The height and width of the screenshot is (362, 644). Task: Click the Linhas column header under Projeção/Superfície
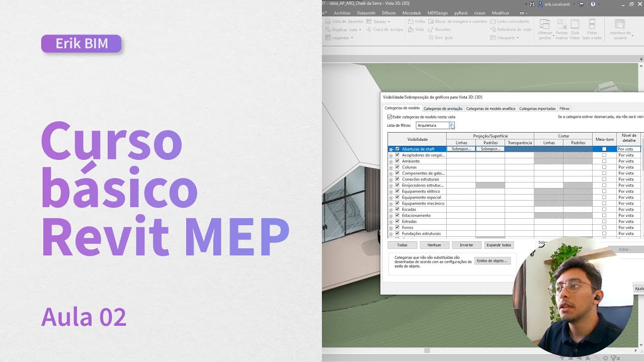(461, 143)
